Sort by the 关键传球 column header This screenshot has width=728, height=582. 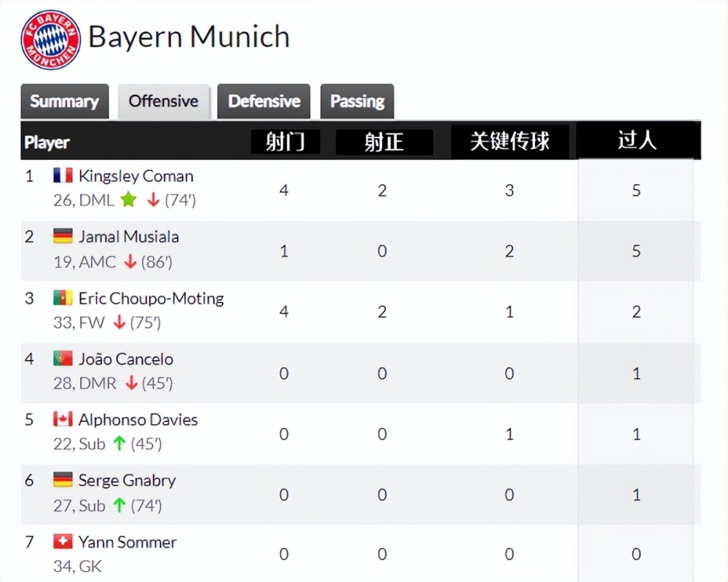click(x=510, y=141)
